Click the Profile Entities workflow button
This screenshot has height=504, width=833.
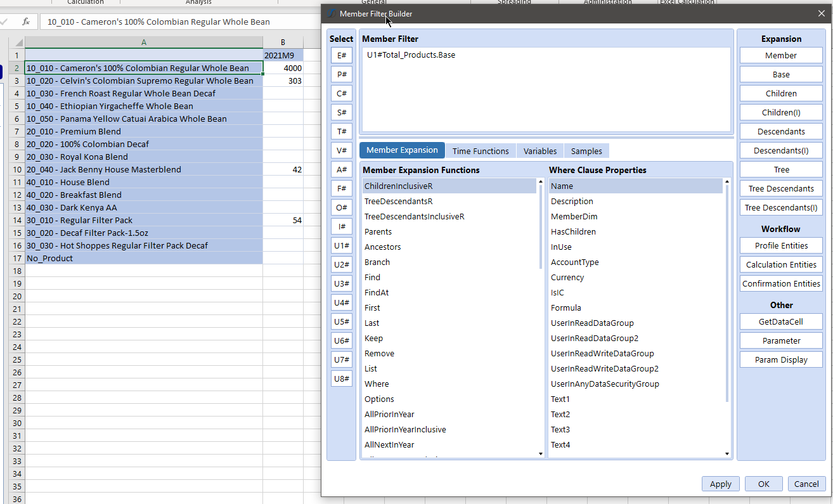pyautogui.click(x=781, y=245)
